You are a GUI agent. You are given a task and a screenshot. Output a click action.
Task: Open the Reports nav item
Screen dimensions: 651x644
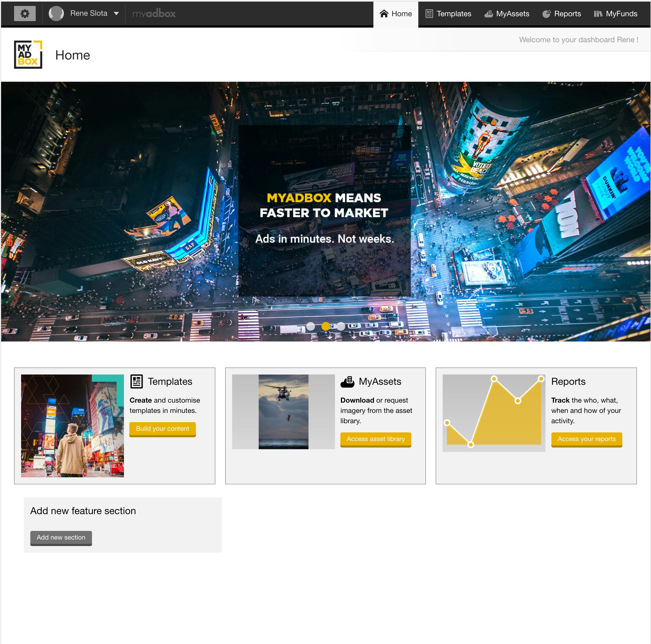point(562,14)
